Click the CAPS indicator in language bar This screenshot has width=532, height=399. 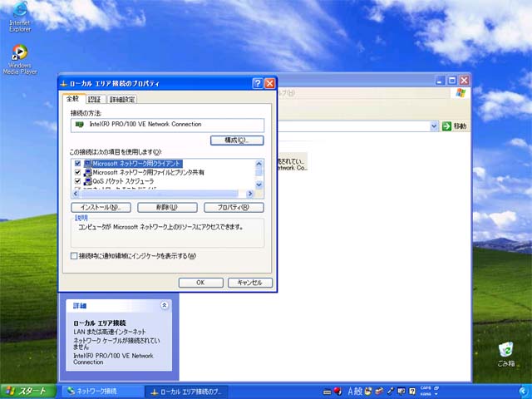[426, 388]
